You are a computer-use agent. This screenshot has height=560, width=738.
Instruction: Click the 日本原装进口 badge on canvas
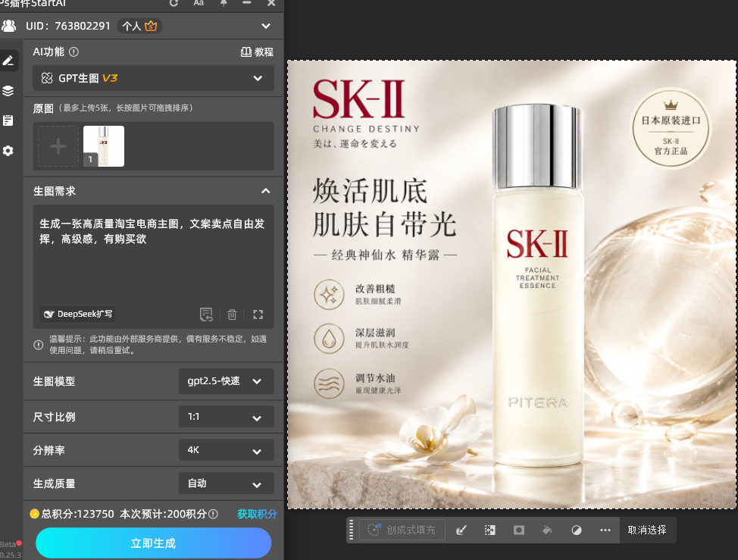point(671,128)
